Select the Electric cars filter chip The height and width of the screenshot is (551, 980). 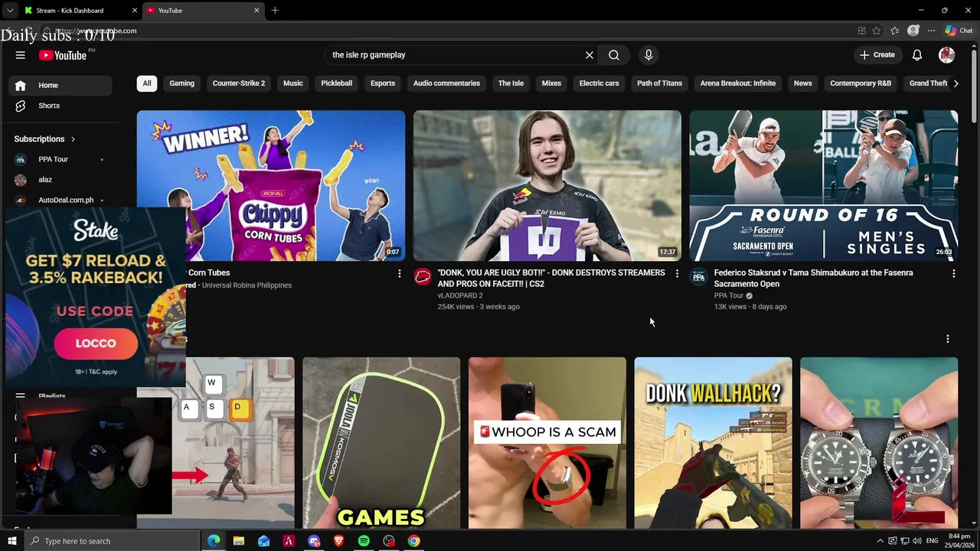click(599, 83)
